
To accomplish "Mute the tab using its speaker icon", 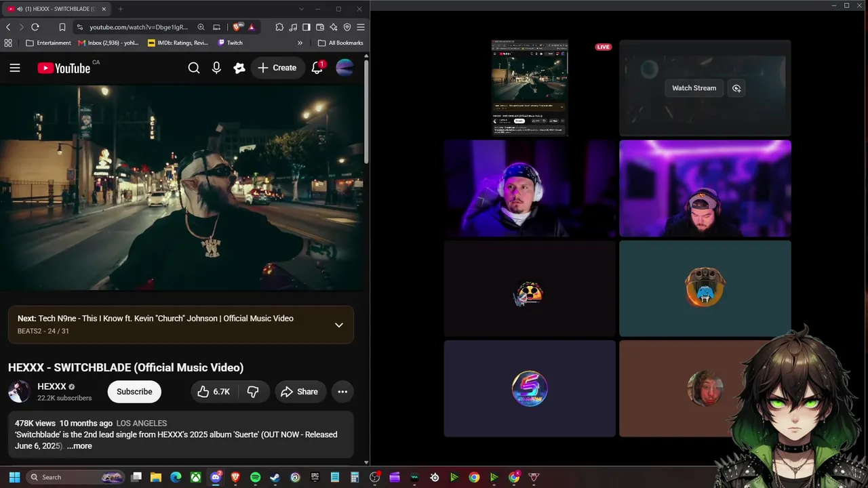I will click(x=20, y=9).
